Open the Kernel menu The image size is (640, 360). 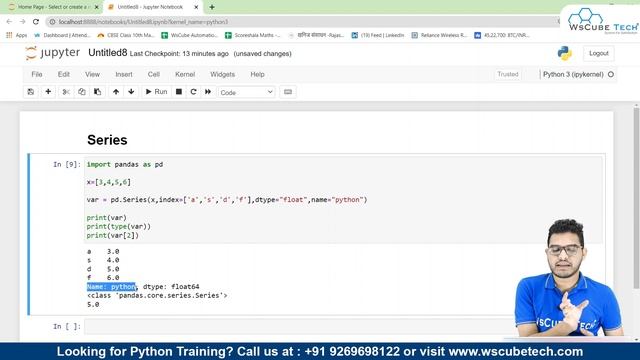coord(185,74)
